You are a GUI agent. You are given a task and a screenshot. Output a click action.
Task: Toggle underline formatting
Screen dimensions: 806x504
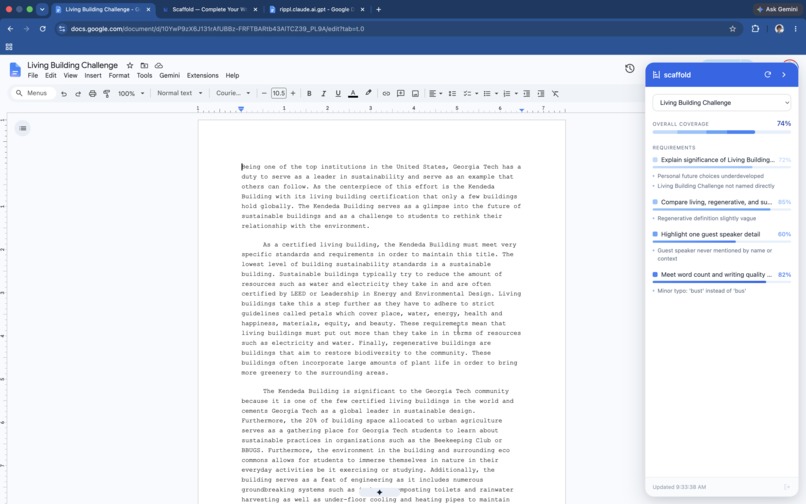(x=338, y=94)
